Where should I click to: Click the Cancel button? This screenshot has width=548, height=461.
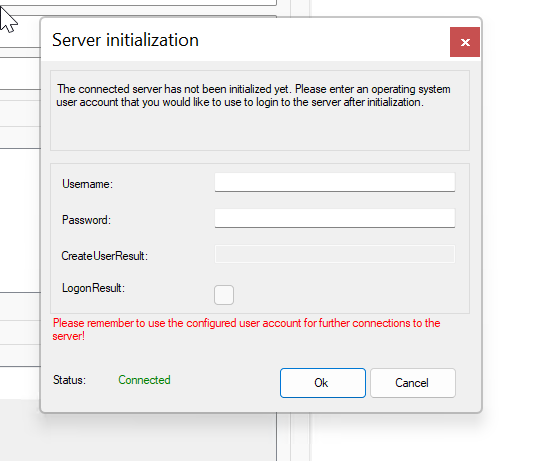click(x=413, y=383)
